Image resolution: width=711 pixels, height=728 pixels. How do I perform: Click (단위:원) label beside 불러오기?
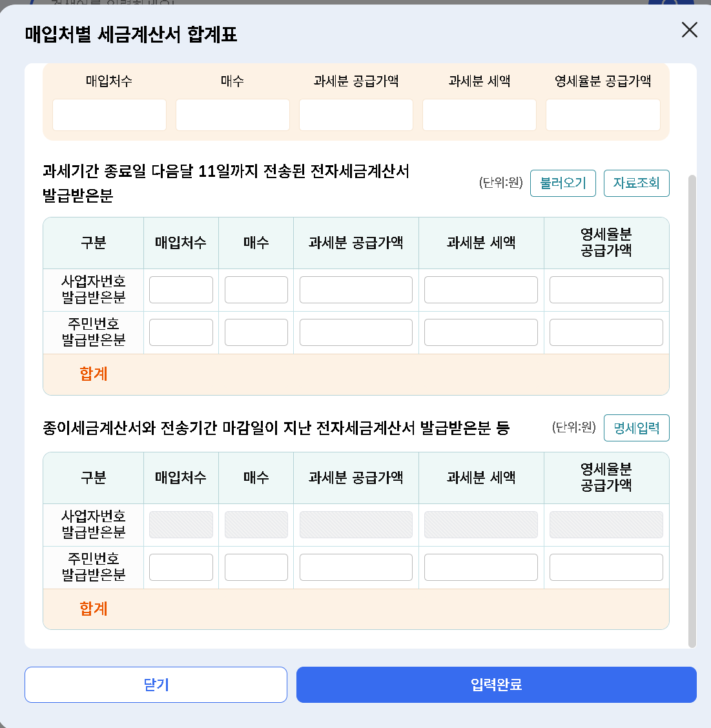tap(501, 183)
